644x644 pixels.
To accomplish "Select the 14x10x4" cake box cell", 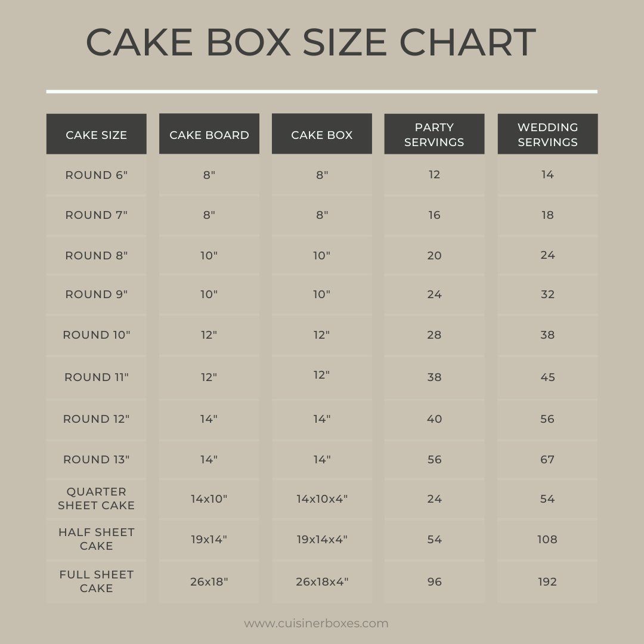I will (322, 499).
